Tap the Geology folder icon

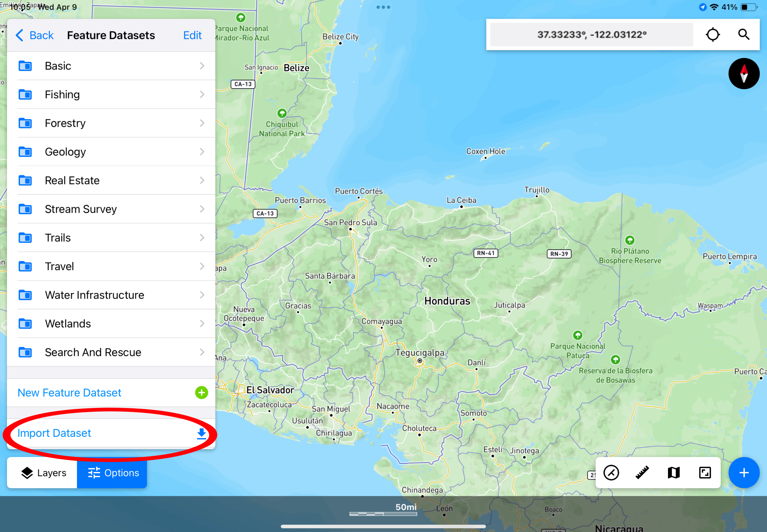click(x=25, y=152)
